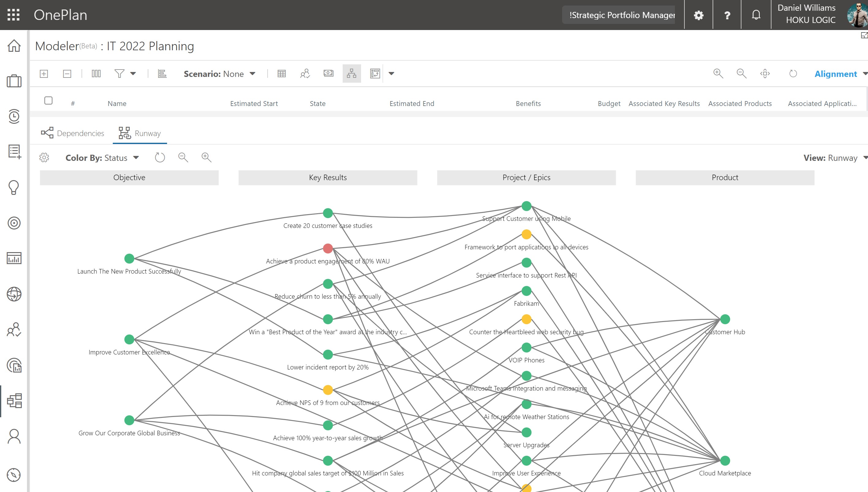Screen dimensions: 868x492
Task: Select the yellow Achieve NPS of 9 node
Action: click(328, 390)
